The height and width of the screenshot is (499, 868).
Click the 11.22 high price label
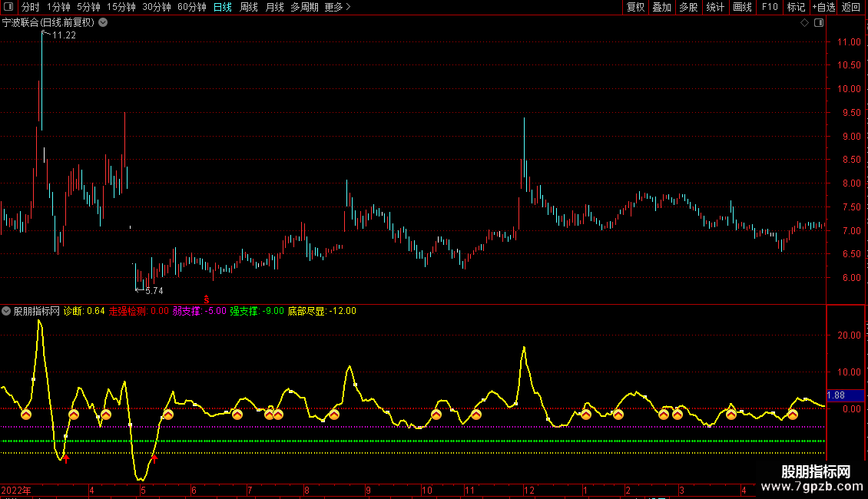64,35
